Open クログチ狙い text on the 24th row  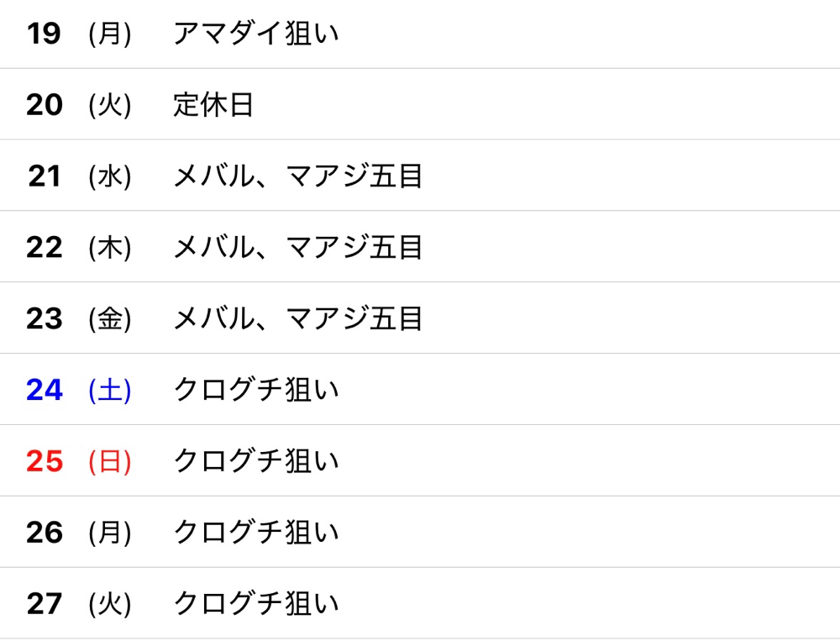[255, 391]
